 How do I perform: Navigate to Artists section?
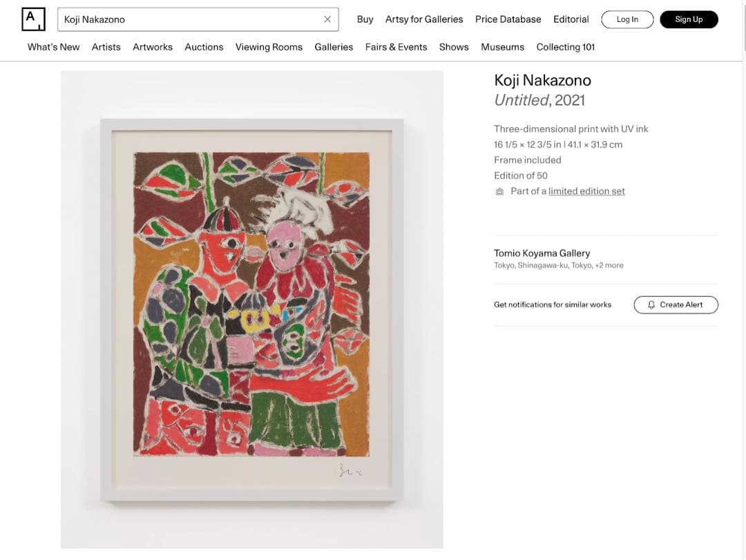[x=106, y=47]
